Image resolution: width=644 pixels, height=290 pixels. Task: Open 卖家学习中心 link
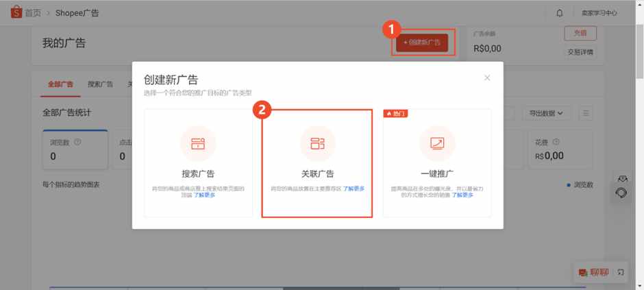(x=599, y=13)
